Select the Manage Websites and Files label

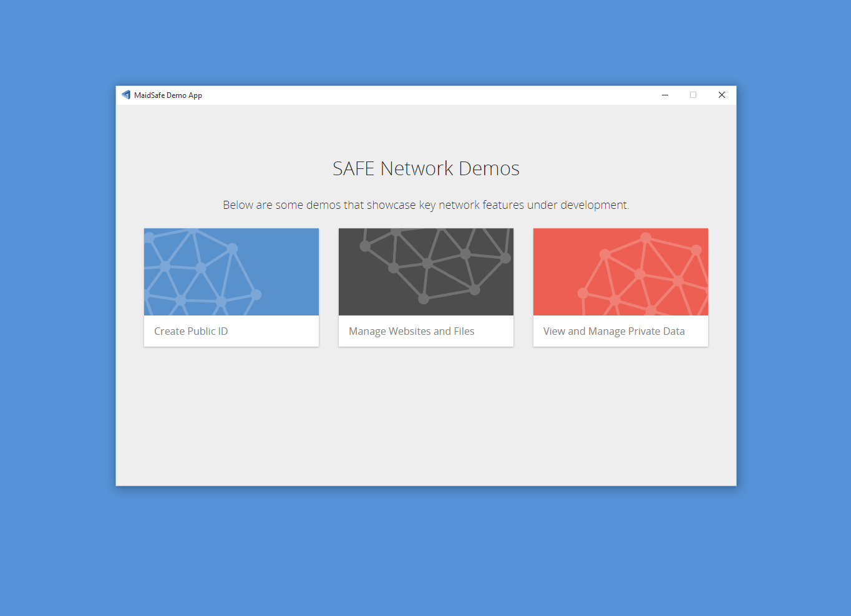[x=412, y=331]
